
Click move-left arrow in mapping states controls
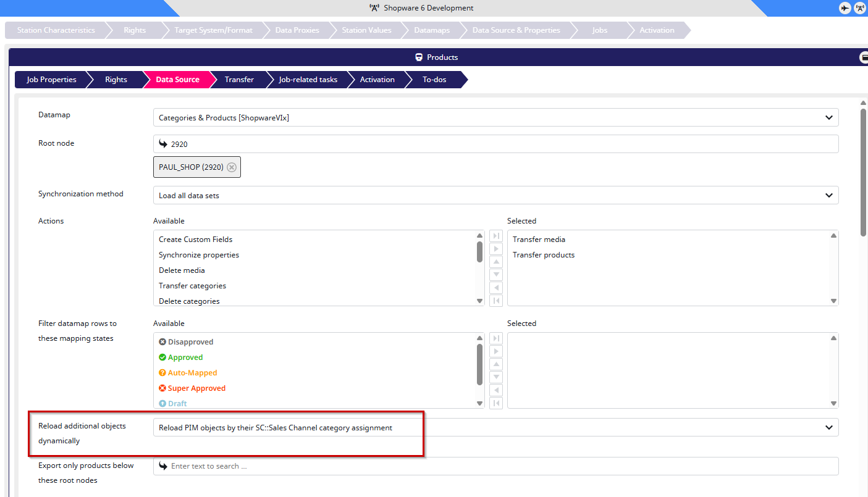496,390
